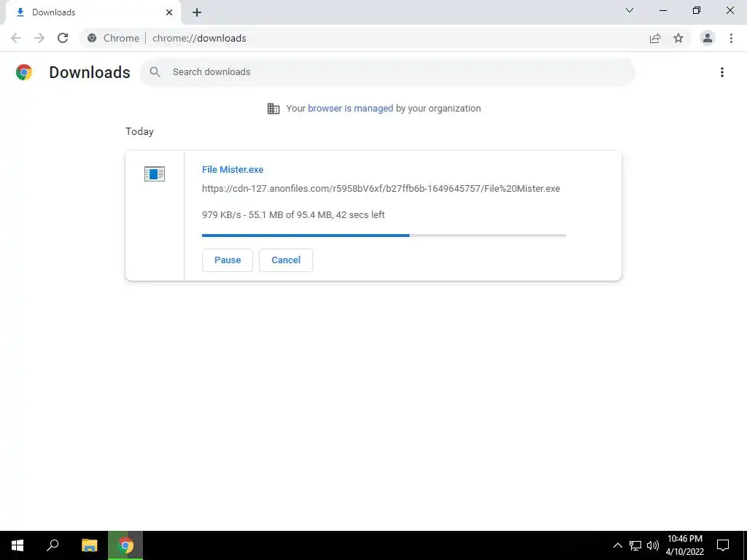The image size is (747, 560).
Task: Show hidden system tray icons
Action: 617,545
